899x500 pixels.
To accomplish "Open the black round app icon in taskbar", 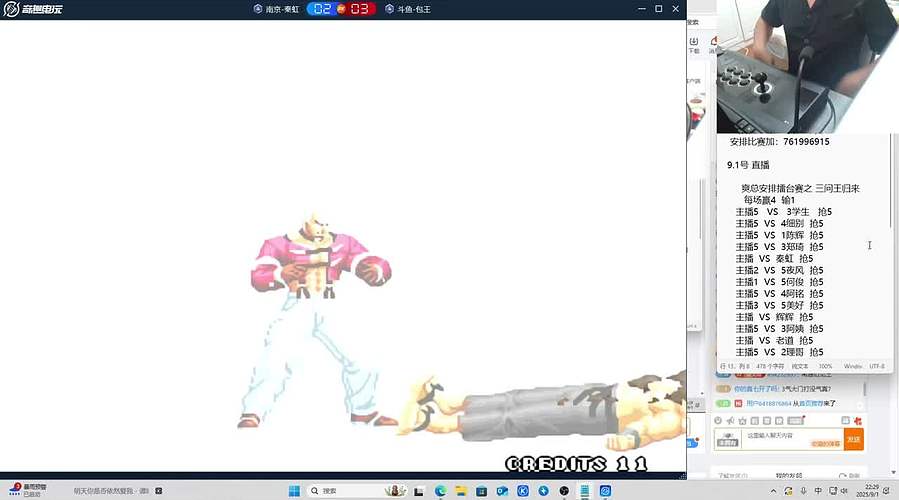I will coord(564,491).
